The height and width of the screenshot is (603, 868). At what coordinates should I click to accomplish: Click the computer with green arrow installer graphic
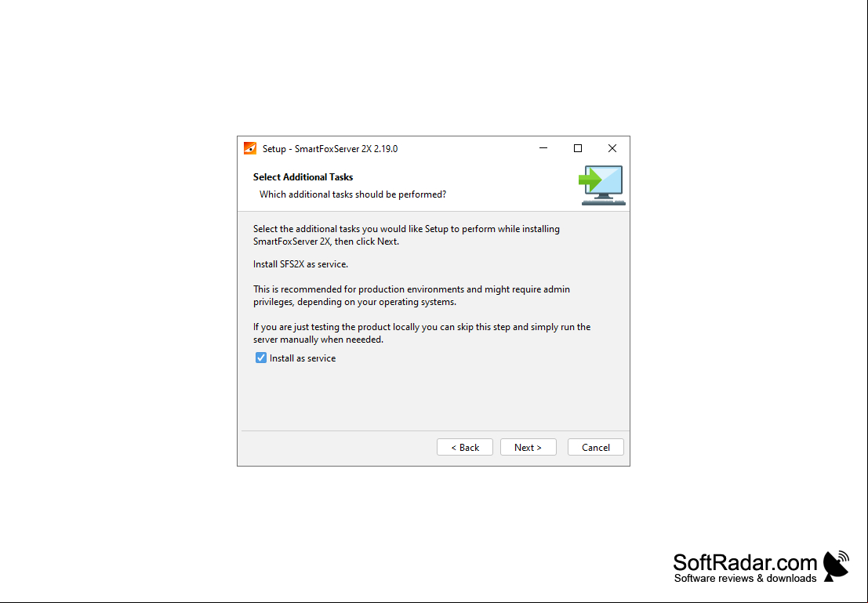pyautogui.click(x=601, y=186)
